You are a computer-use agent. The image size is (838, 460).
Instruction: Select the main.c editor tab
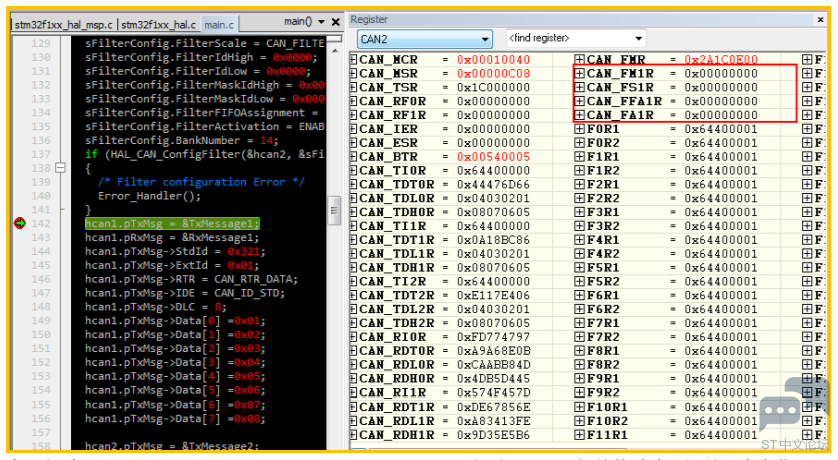(219, 25)
